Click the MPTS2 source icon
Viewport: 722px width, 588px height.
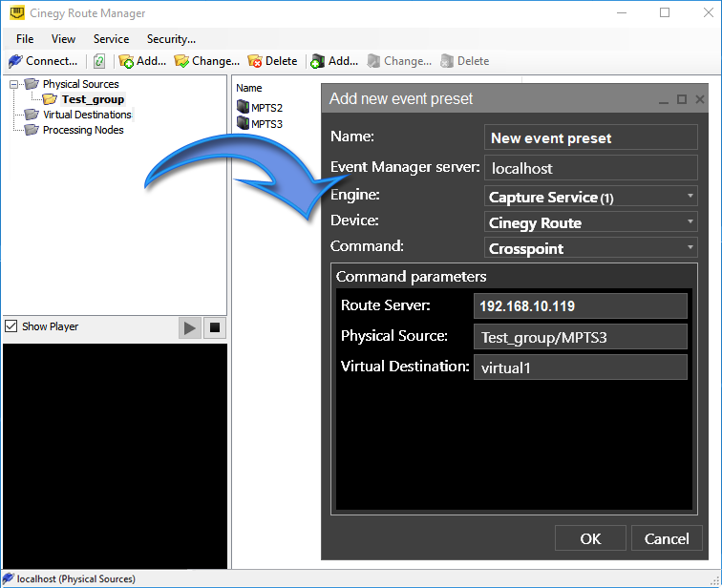coord(243,107)
